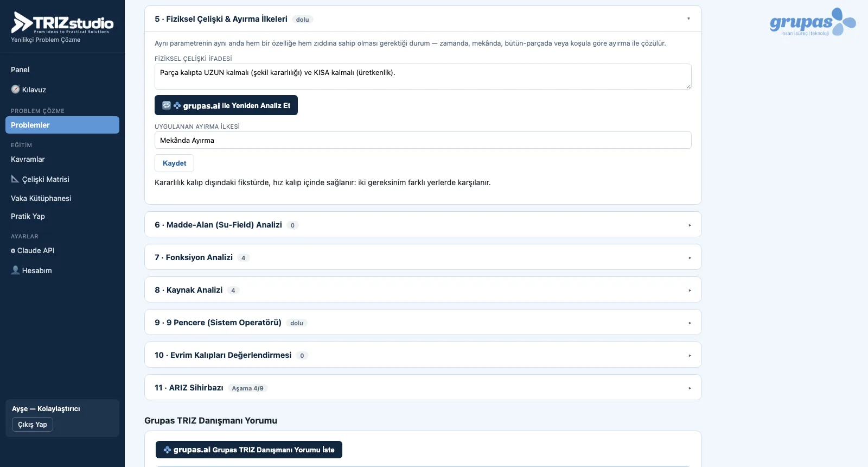
Task: Click the Fiziksel Çelişki İfadesi text area
Action: pos(423,77)
